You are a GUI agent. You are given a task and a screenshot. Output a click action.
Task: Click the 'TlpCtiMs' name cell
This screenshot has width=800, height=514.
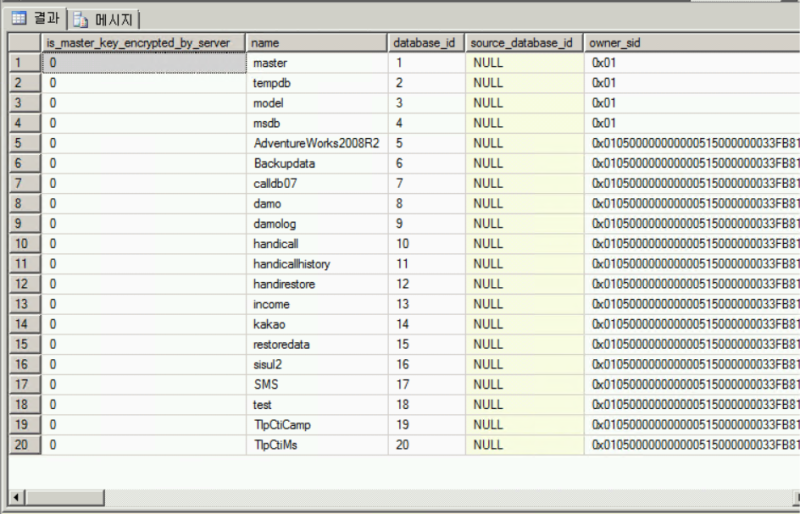(x=317, y=445)
